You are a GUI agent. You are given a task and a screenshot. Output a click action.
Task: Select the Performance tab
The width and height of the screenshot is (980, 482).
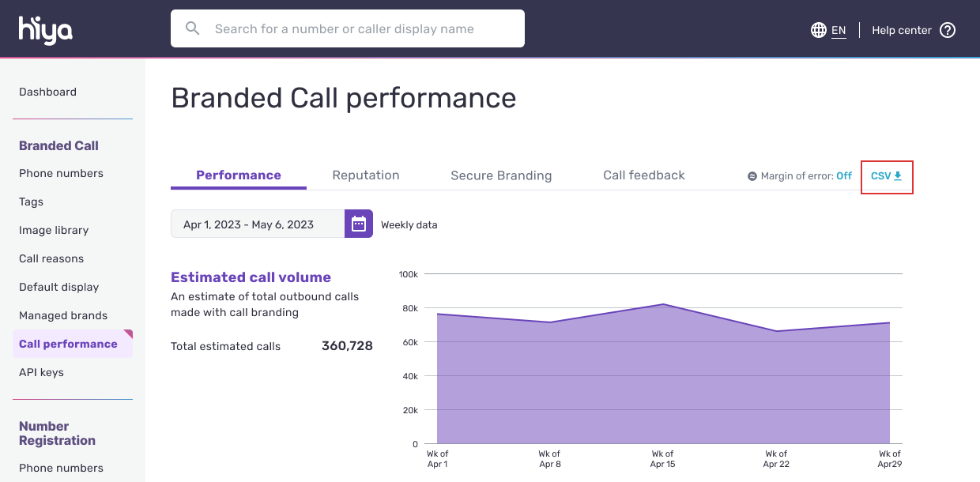tap(239, 175)
